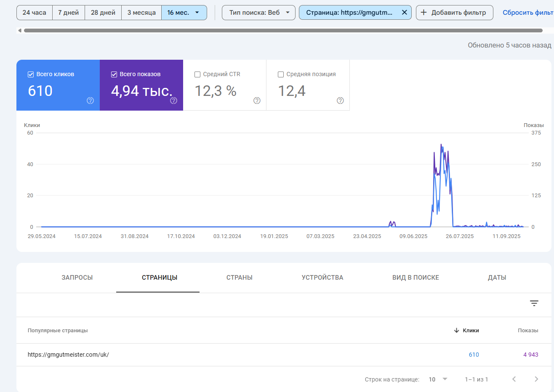Switch to the УСТРОЙСТВА tab
The image size is (554, 392).
[322, 278]
